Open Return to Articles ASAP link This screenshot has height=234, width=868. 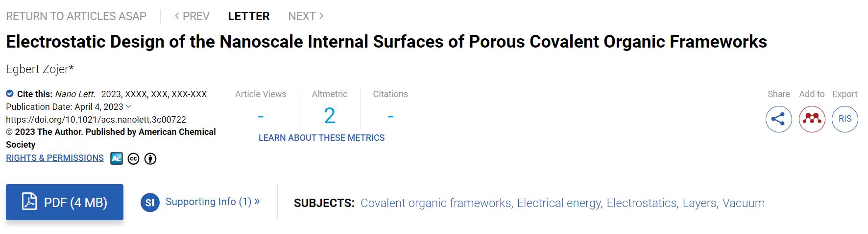click(x=76, y=16)
